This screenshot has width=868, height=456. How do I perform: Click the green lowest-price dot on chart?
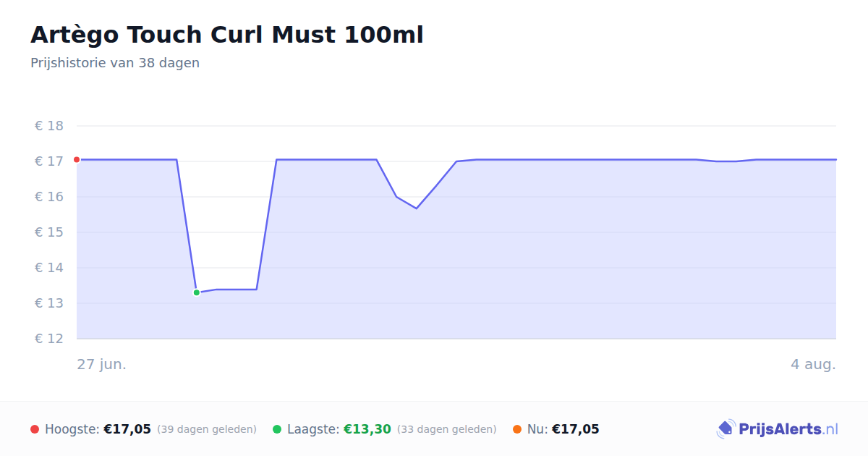click(196, 292)
